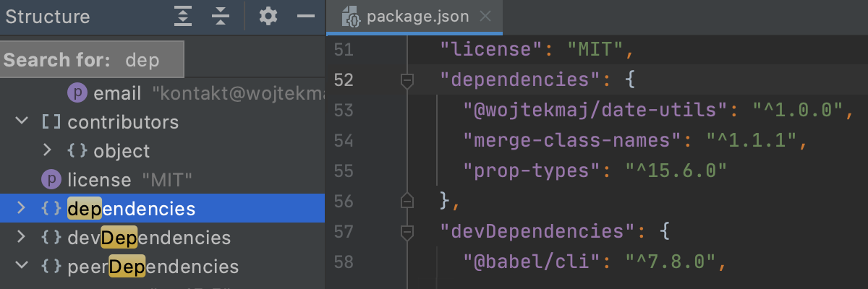Expand the object node chevron
This screenshot has height=289, width=868.
click(x=48, y=151)
